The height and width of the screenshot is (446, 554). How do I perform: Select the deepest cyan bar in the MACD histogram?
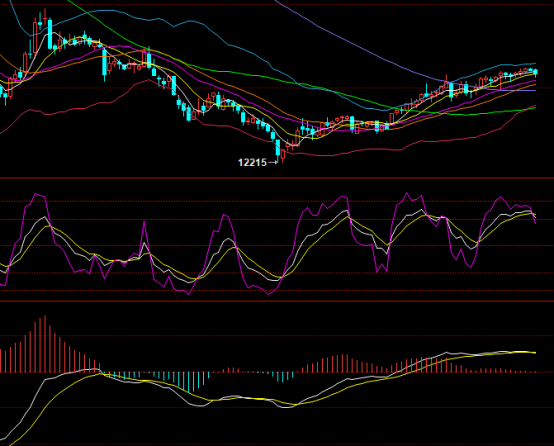pos(189,382)
